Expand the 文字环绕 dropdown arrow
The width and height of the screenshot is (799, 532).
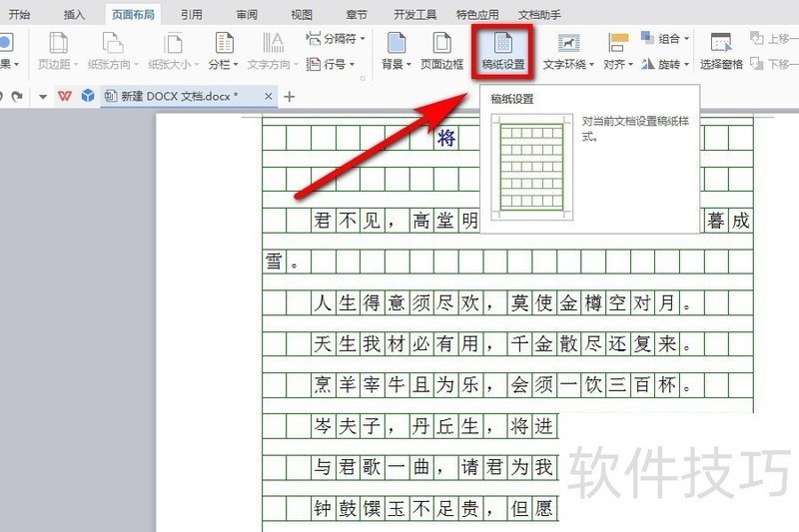coord(591,65)
